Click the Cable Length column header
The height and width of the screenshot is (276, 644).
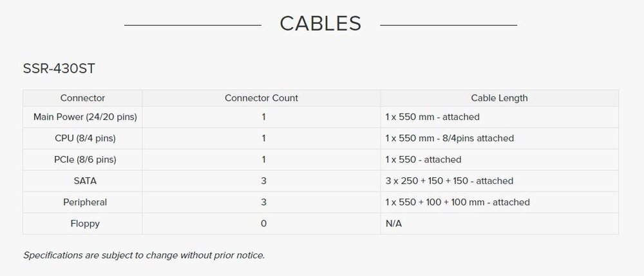point(500,98)
